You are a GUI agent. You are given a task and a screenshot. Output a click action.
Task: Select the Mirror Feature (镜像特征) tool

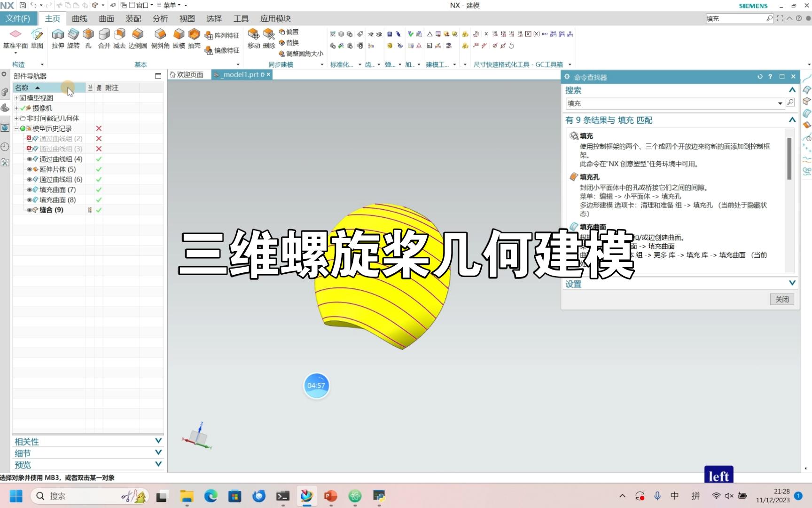point(222,50)
